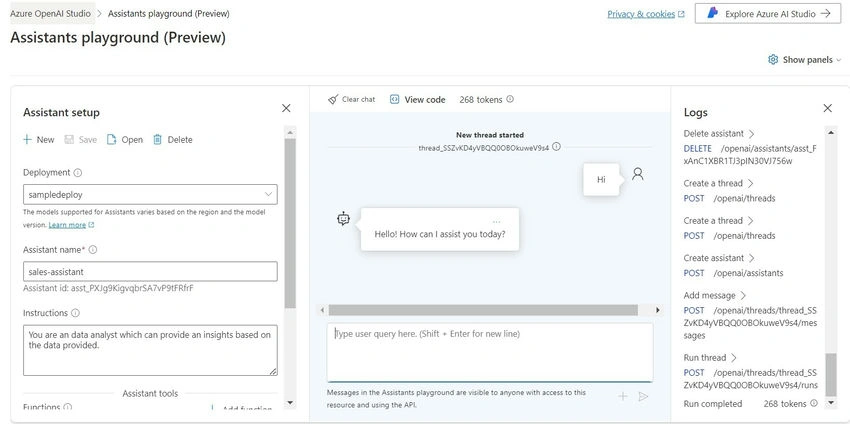
Task: Click the Show panels gear icon
Action: [x=773, y=60]
